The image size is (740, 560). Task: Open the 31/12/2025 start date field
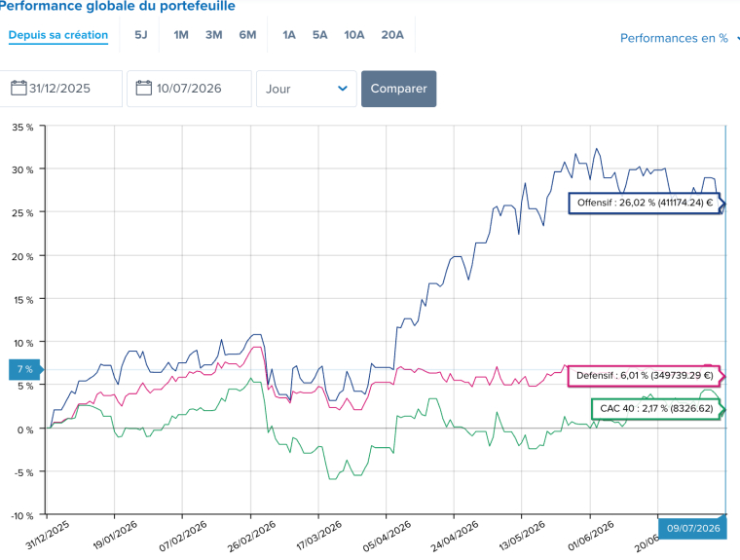(60, 89)
